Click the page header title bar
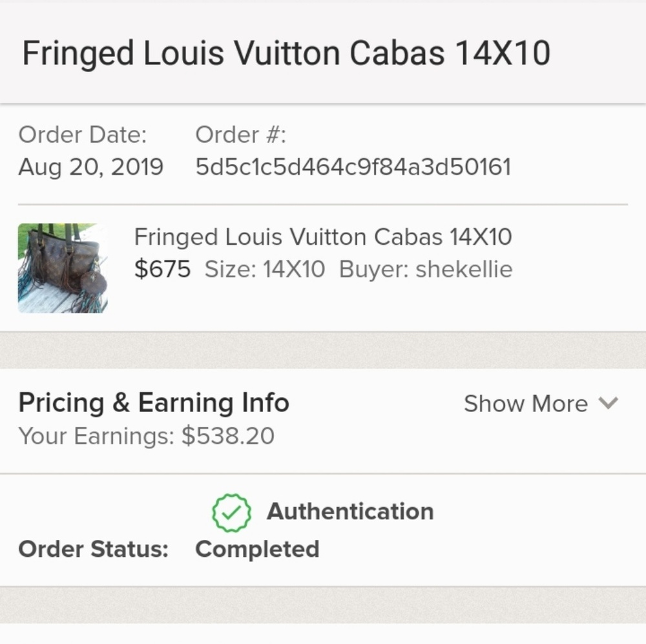The width and height of the screenshot is (646, 644). [x=286, y=52]
